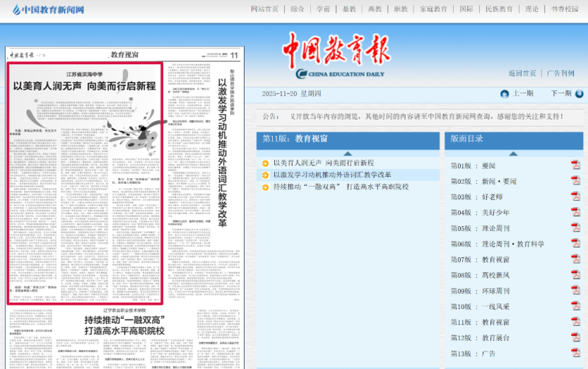The image size is (588, 369).
Task: Open the PDF icon next to 第13版 广告
Action: click(575, 353)
